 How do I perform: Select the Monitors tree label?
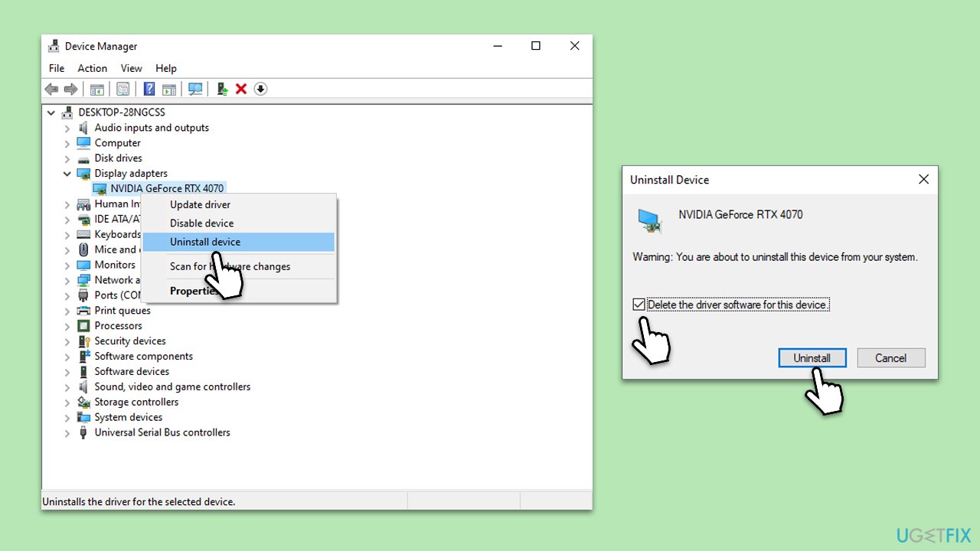click(x=115, y=265)
